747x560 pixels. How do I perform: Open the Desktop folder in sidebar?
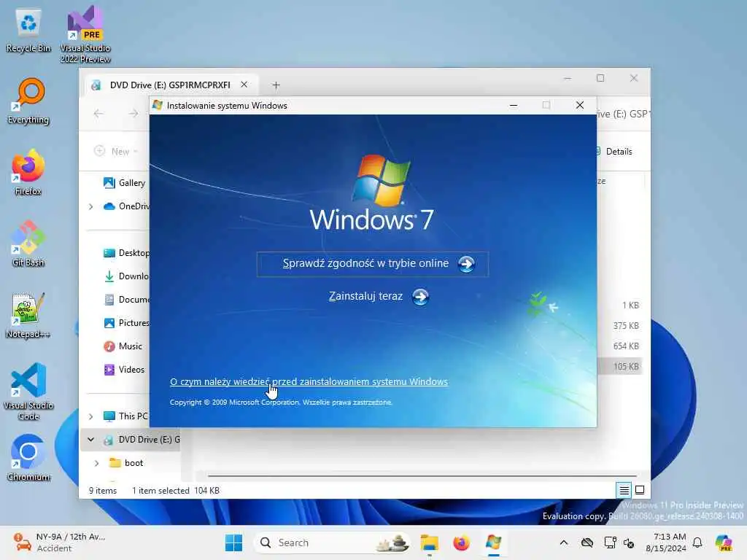point(127,253)
